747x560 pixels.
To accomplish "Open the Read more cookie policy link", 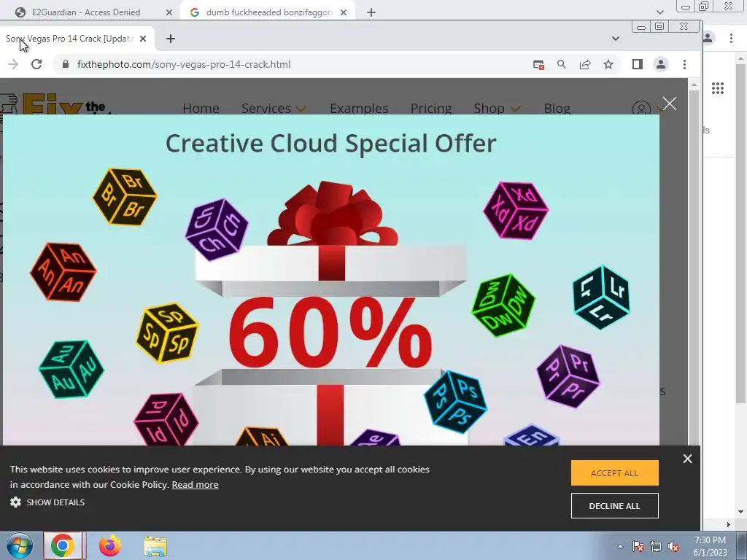I will tap(195, 484).
